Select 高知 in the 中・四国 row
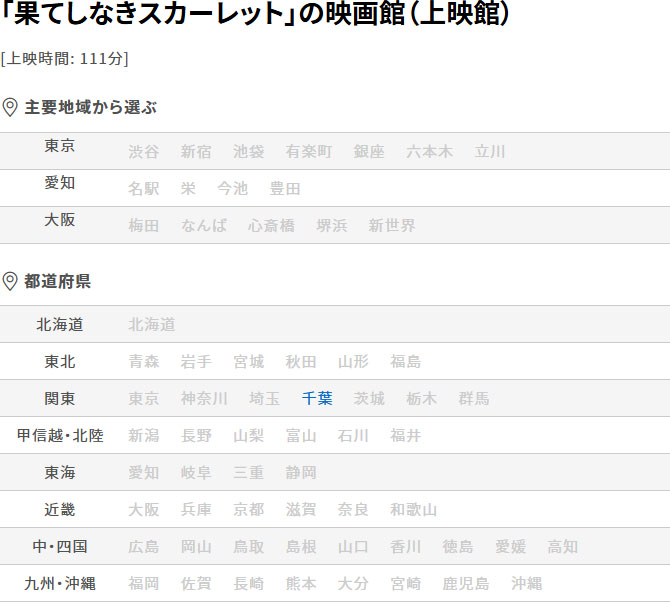The height and width of the screenshot is (602, 670). [563, 547]
